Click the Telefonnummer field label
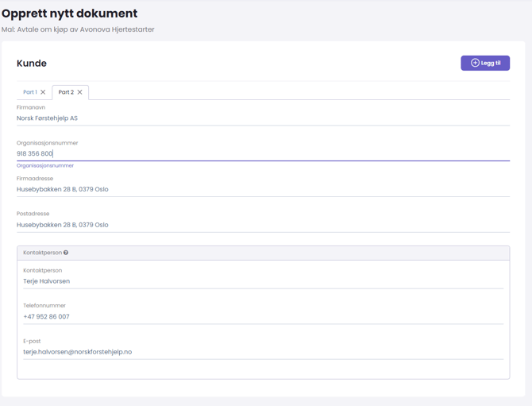 pyautogui.click(x=44, y=306)
